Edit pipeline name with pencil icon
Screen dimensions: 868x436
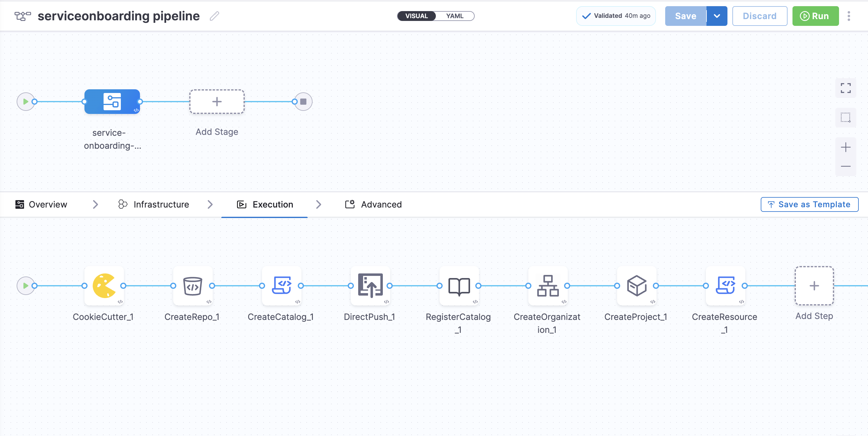(214, 16)
